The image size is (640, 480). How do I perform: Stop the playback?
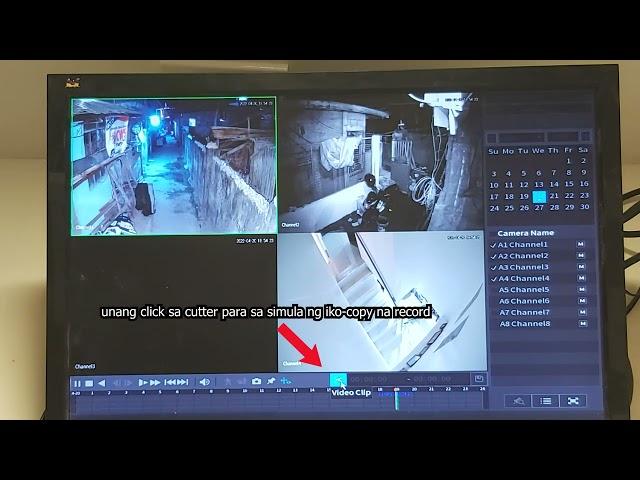click(x=89, y=383)
